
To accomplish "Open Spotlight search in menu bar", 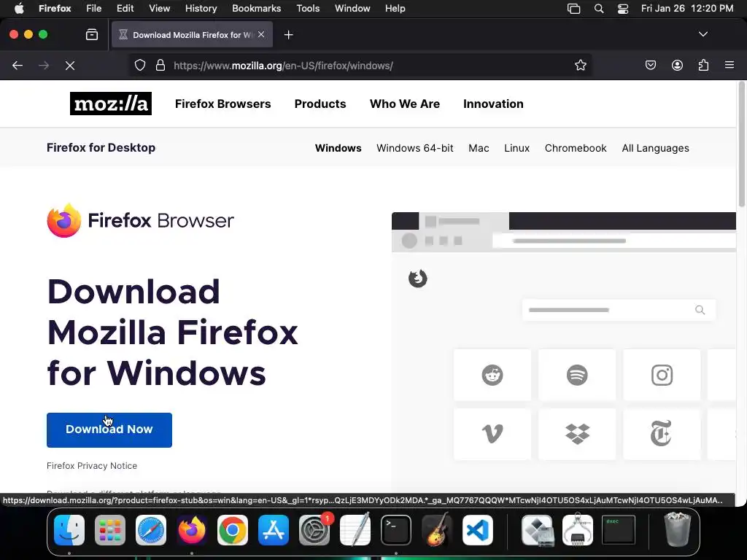I will pyautogui.click(x=599, y=9).
